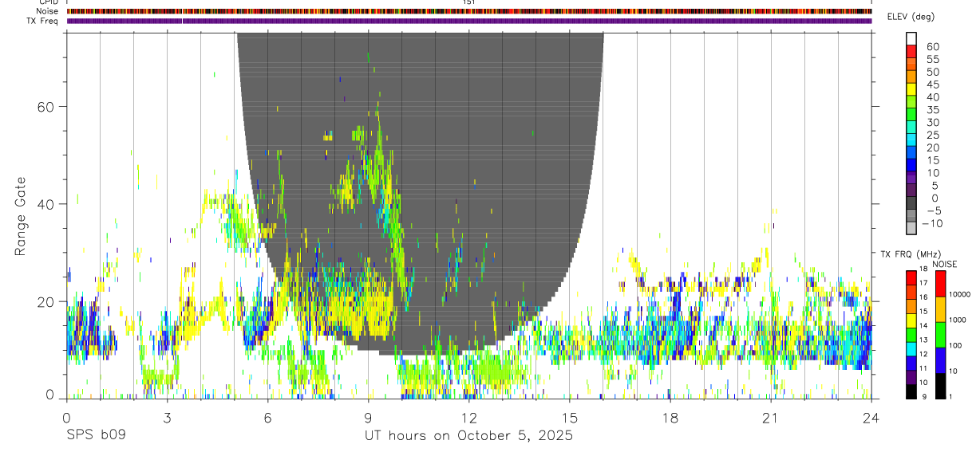
Task: Click the red top segment of NOISE color bar
Action: click(939, 283)
